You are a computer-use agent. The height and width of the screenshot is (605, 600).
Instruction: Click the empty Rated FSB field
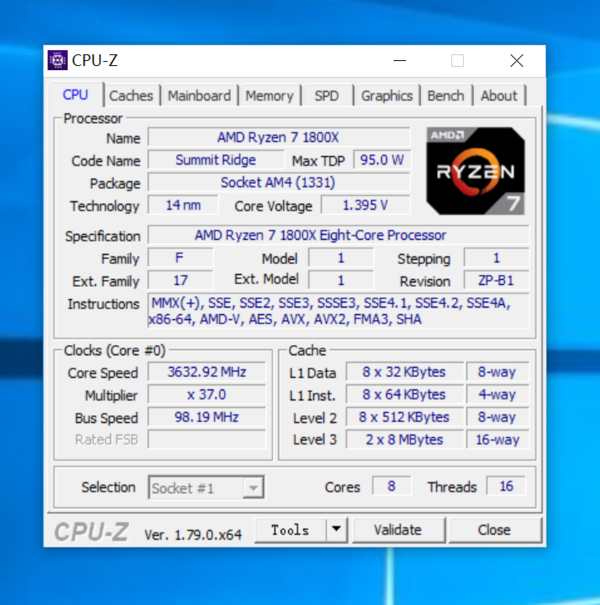coord(207,439)
